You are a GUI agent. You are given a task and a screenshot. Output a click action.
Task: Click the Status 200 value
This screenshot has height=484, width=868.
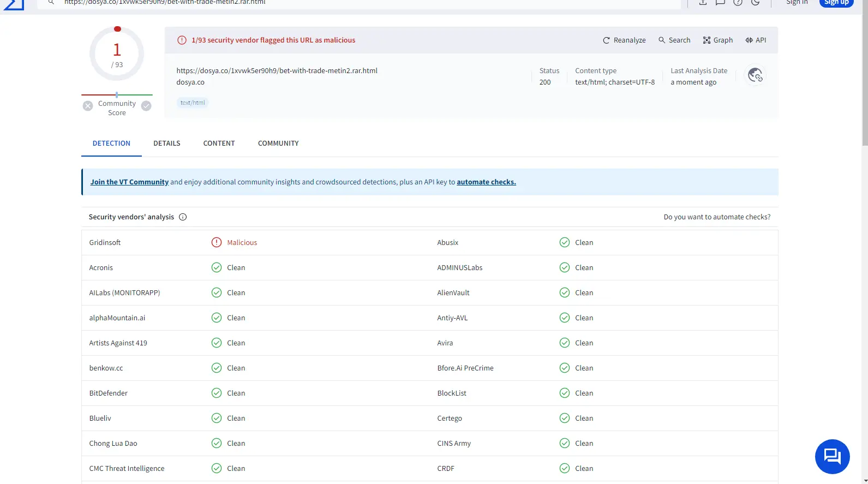pos(545,82)
